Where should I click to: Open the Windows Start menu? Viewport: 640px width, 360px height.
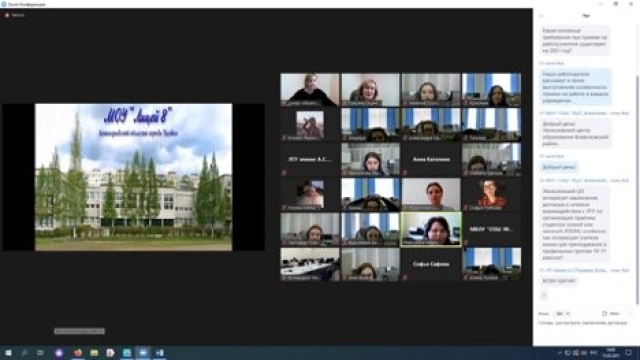[x=8, y=353]
